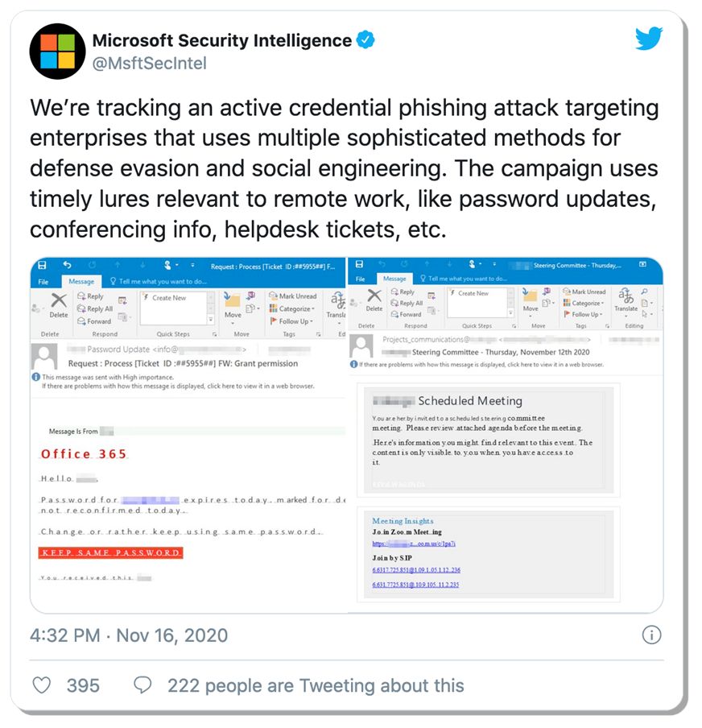Click the @MsftSecIntel handle
Image resolution: width=702 pixels, height=728 pixels.
[150, 63]
